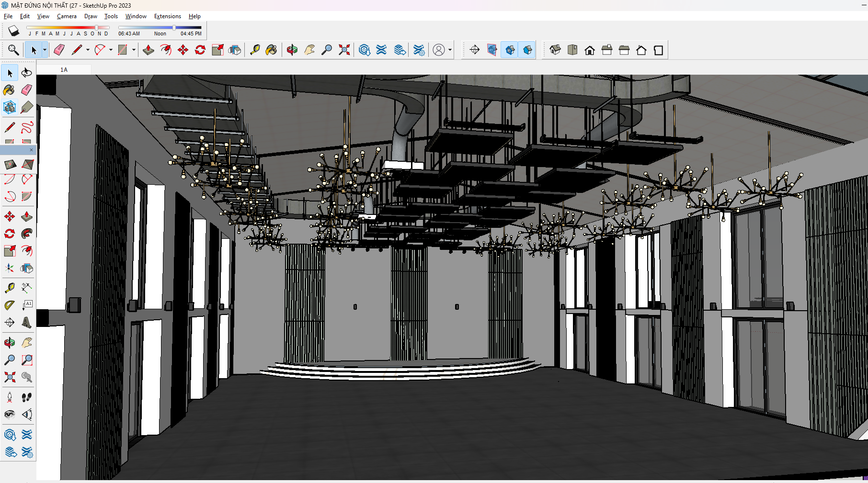Select the Lasso tool in left toolbar
The height and width of the screenshot is (483, 868).
[x=27, y=73]
